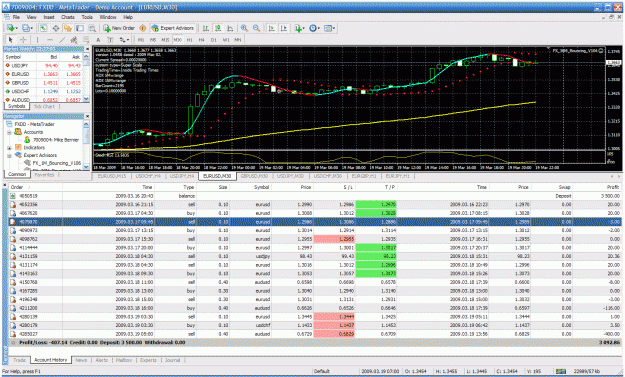Open the Charts menu
Image resolution: width=625 pixels, height=377 pixels.
pos(68,17)
